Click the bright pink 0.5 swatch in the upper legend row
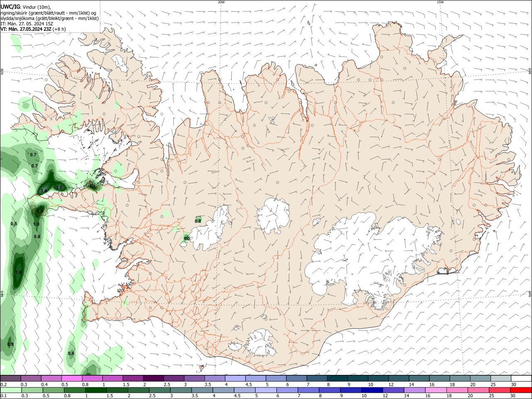The image size is (532, 399). (71, 378)
